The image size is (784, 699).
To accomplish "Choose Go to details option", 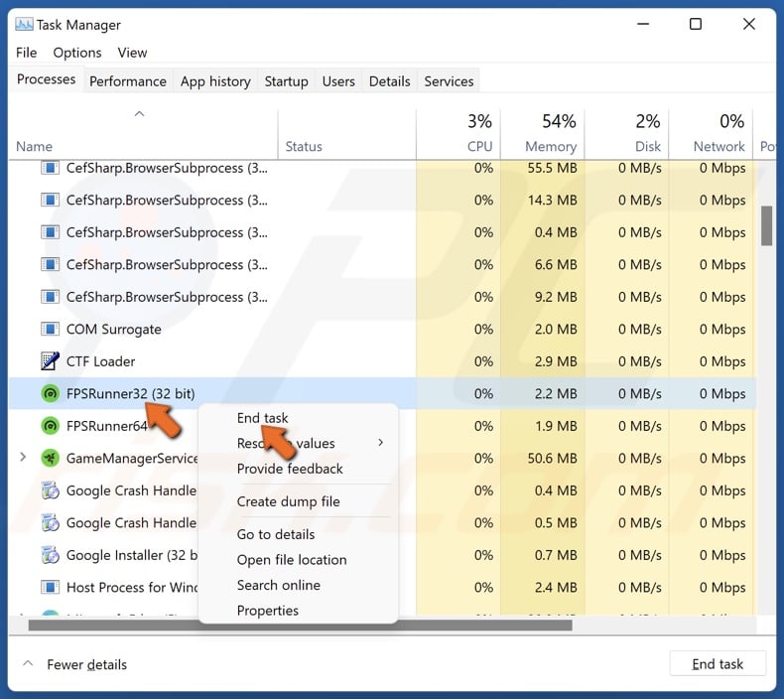I will 276,534.
